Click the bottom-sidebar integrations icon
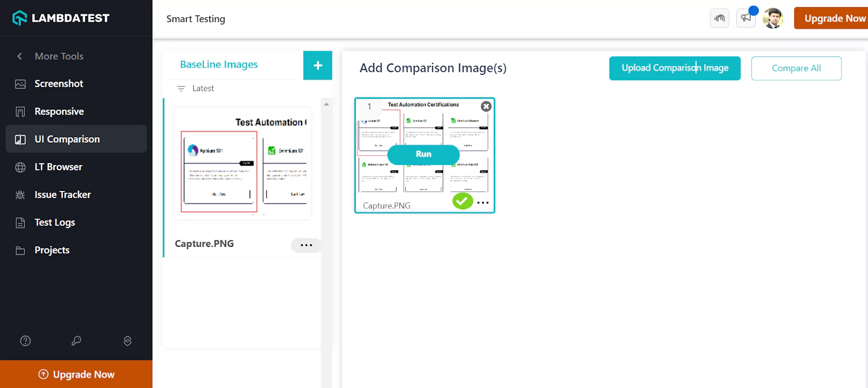This screenshot has width=868, height=388. coord(127,341)
